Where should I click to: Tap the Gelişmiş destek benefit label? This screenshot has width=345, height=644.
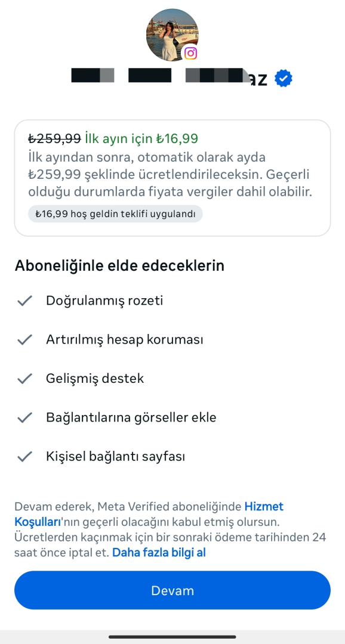[95, 378]
